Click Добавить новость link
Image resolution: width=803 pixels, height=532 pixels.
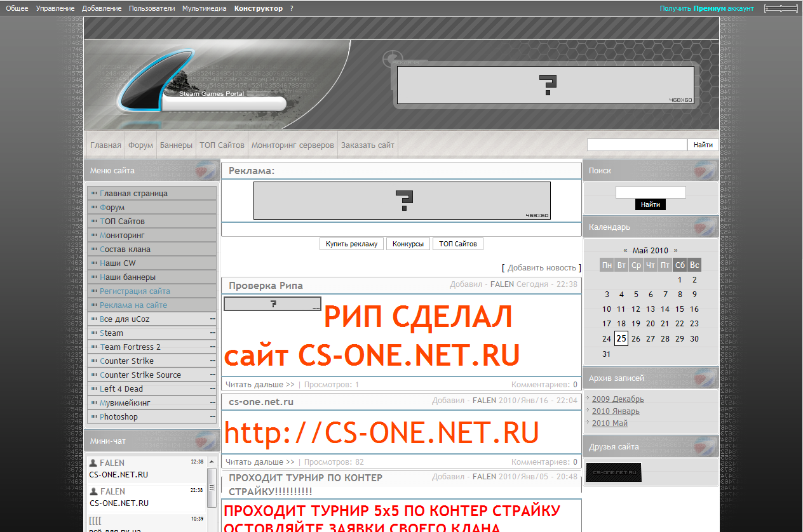[x=542, y=268]
